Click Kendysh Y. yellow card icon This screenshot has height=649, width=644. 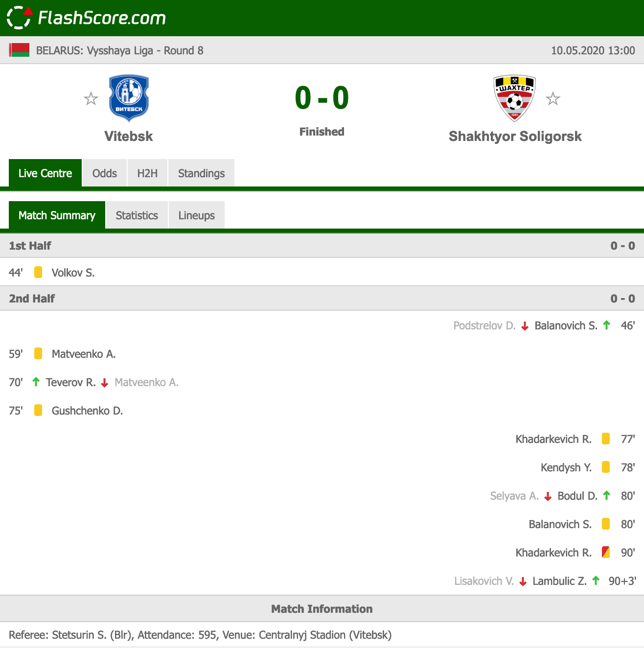[606, 467]
